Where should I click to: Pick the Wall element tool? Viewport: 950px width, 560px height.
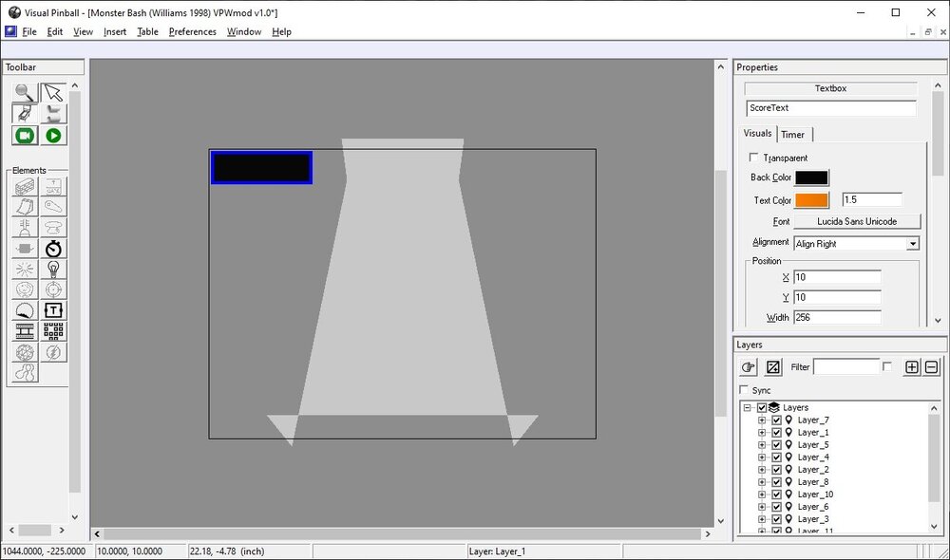25,186
